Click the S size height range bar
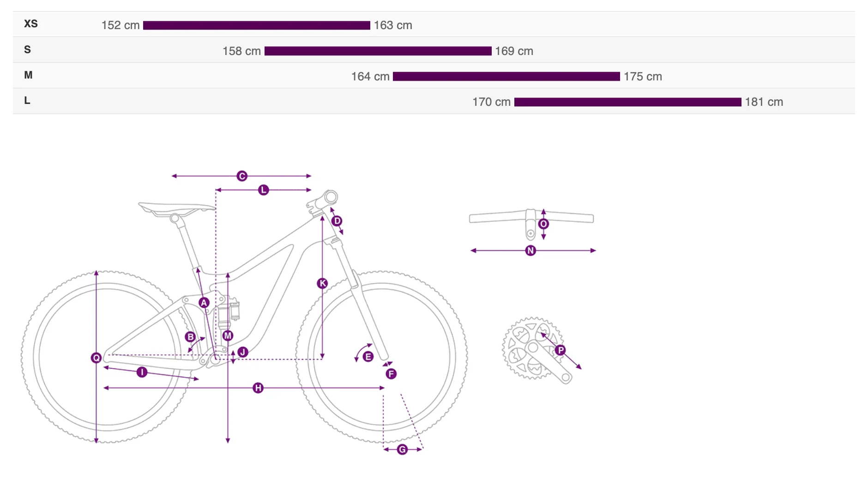868x499 pixels. point(378,51)
